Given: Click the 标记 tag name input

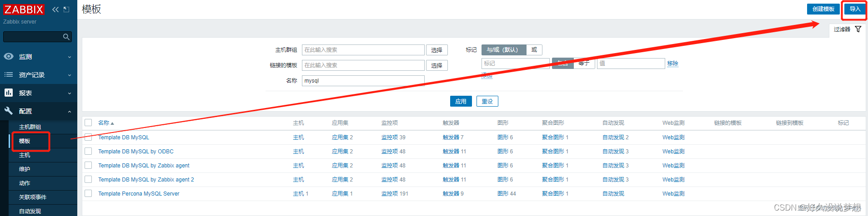Looking at the screenshot, I should pos(516,64).
